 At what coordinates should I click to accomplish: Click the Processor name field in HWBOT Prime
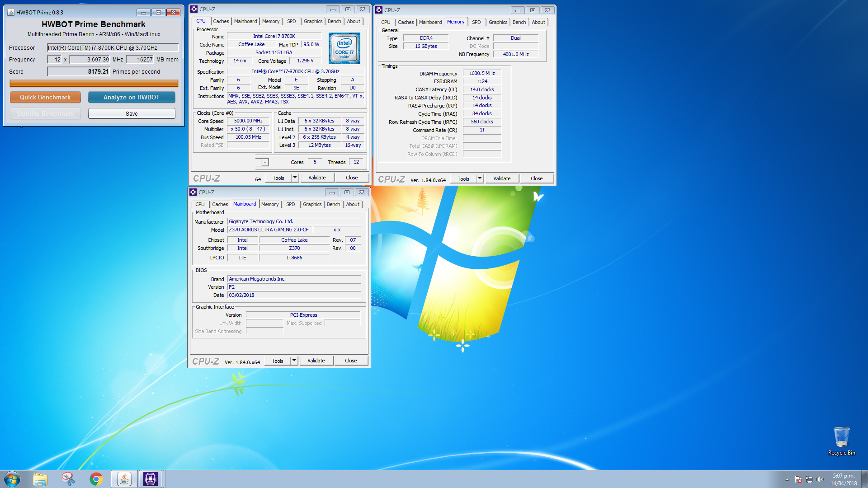[x=113, y=47]
